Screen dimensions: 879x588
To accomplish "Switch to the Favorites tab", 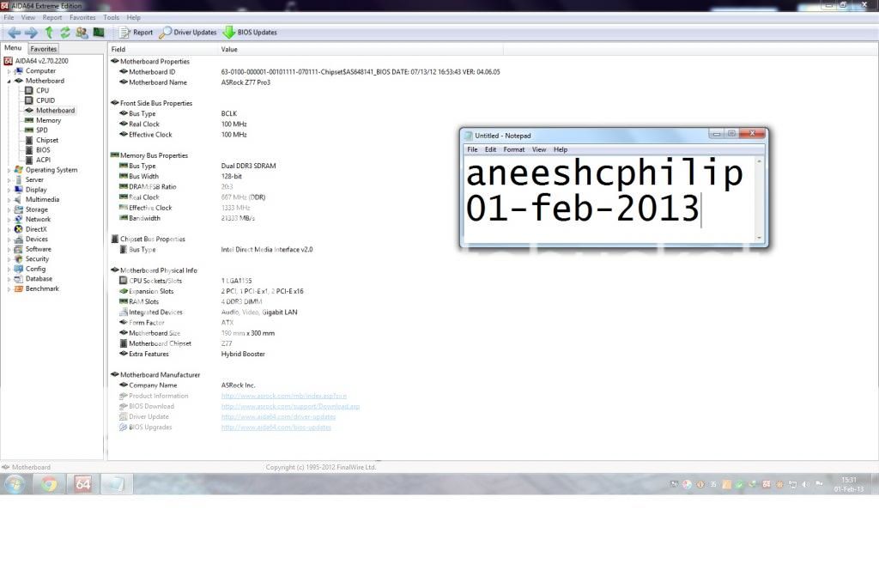I will (43, 49).
